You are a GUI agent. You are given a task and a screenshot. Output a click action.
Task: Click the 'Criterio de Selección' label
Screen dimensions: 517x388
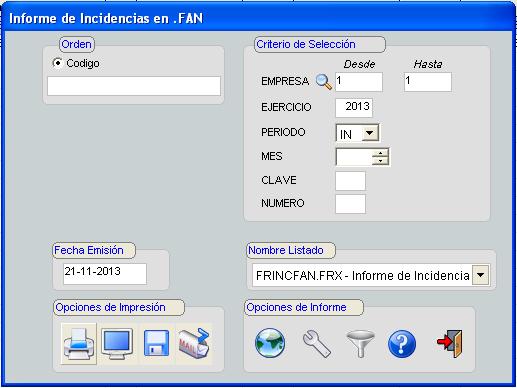tap(306, 44)
